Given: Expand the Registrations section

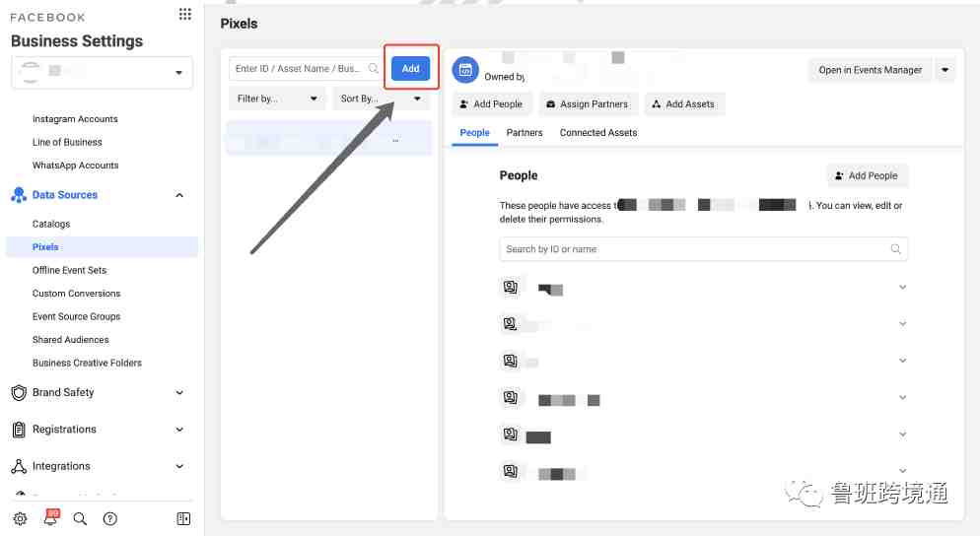Looking at the screenshot, I should click(179, 430).
